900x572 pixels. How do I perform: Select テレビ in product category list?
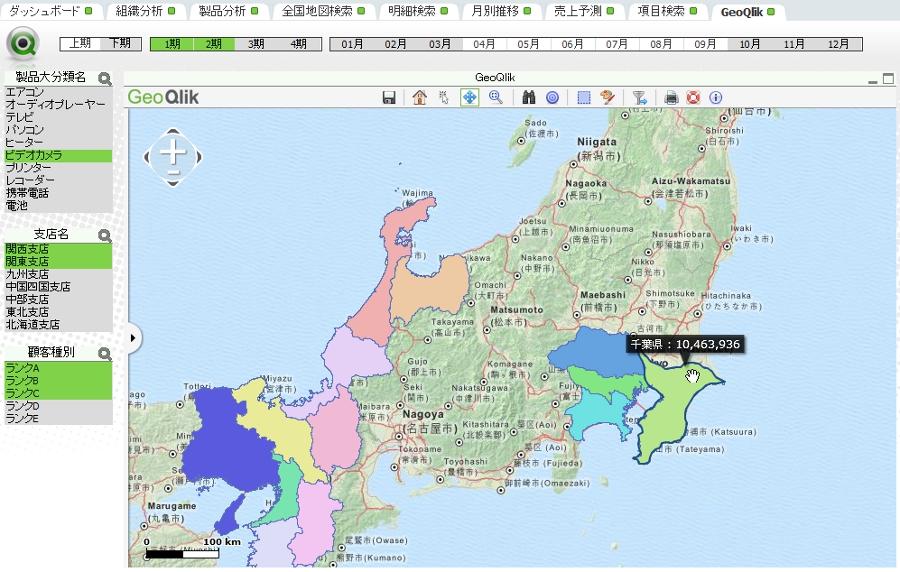point(20,117)
